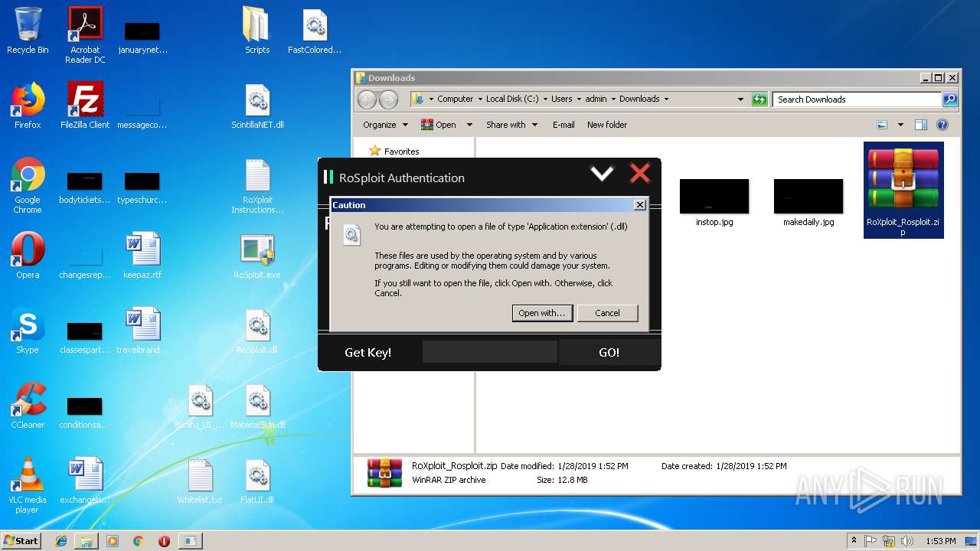Open Windows Explorer taskbar button

87,541
